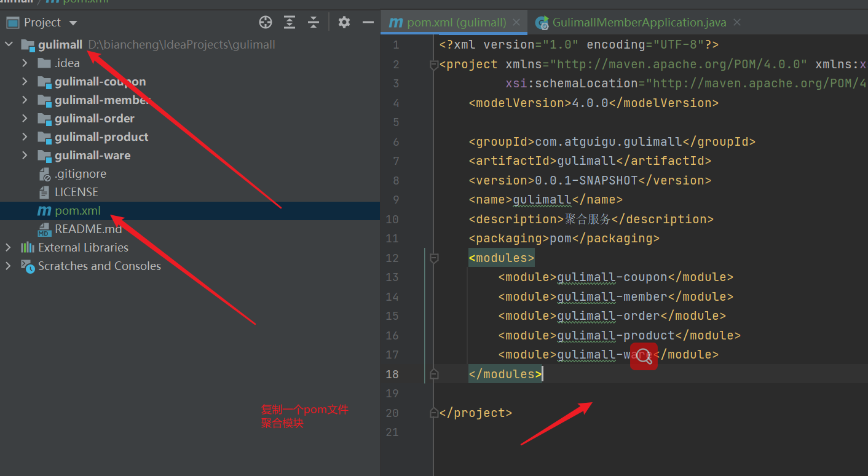
Task: Open Project panel settings gear
Action: click(344, 22)
